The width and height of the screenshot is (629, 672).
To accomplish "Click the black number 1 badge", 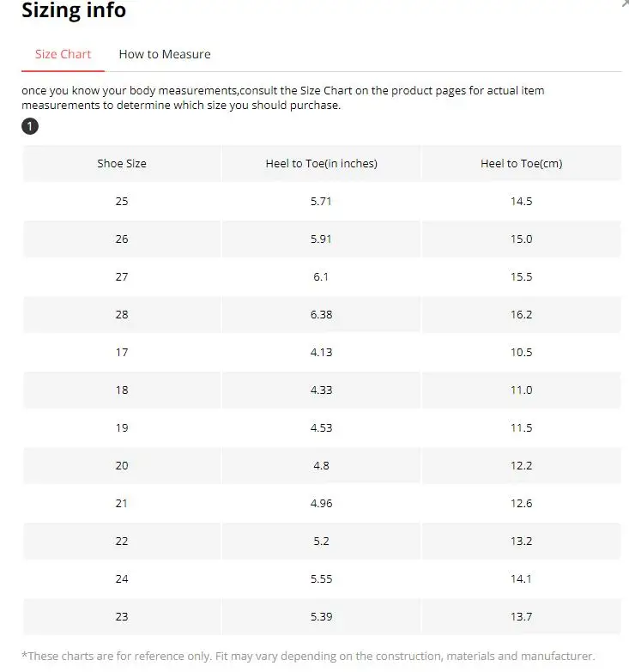I will [x=30, y=127].
